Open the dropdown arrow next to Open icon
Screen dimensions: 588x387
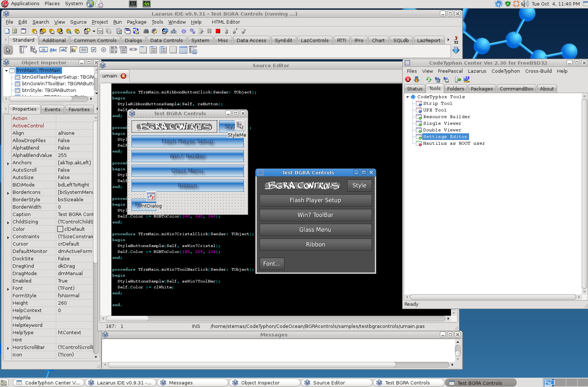pos(94,31)
